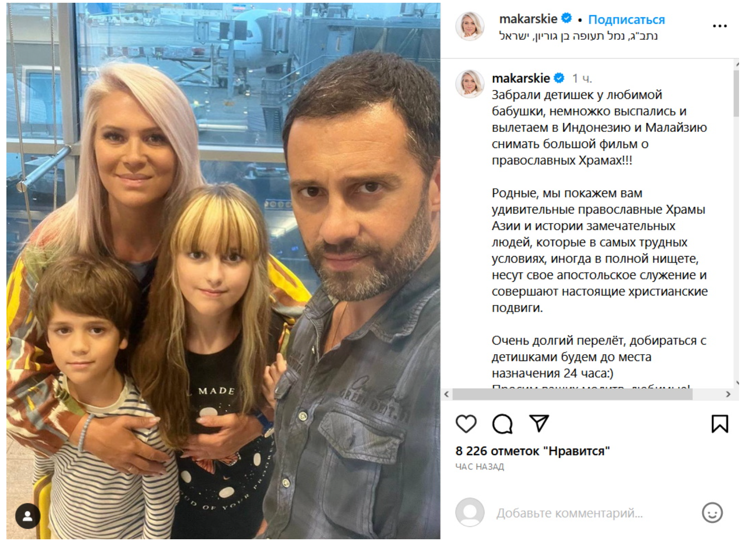Click makarskie avatar in post header
This screenshot has width=756, height=553.
469,26
